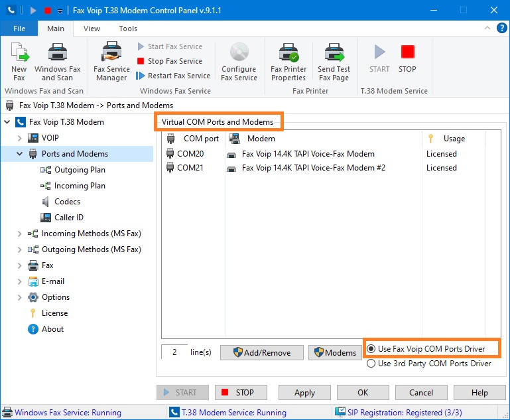Switch to the View tab
Screen dimensions: 510x420
coord(92,29)
